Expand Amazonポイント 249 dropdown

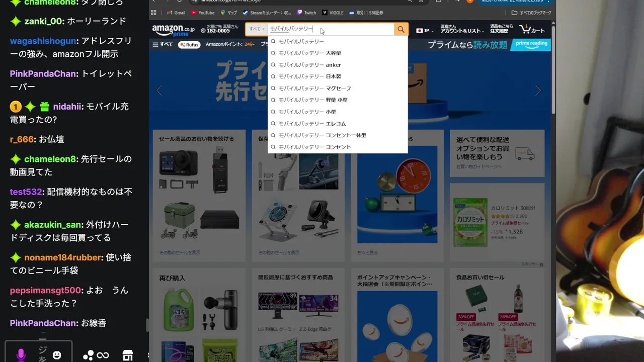coord(230,45)
